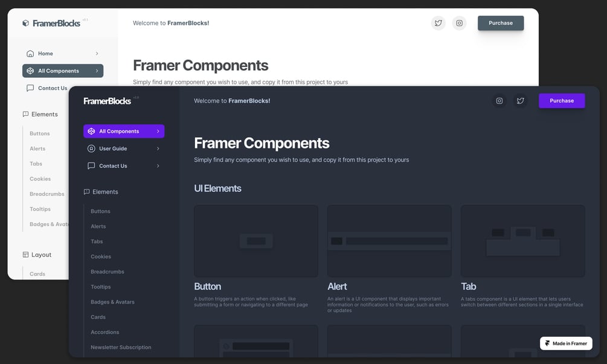Select the All Components item in the dark sidebar

[124, 132]
